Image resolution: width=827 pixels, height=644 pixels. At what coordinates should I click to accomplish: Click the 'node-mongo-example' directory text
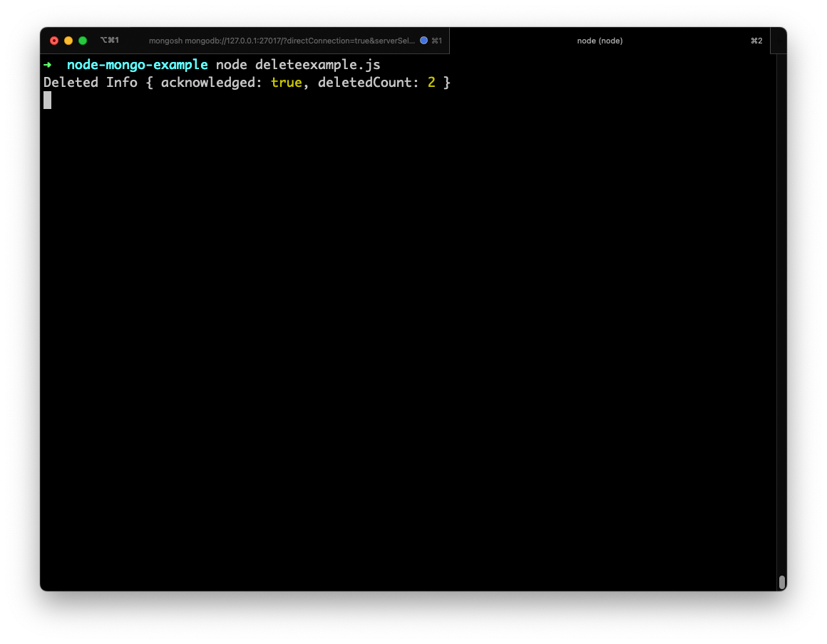137,65
